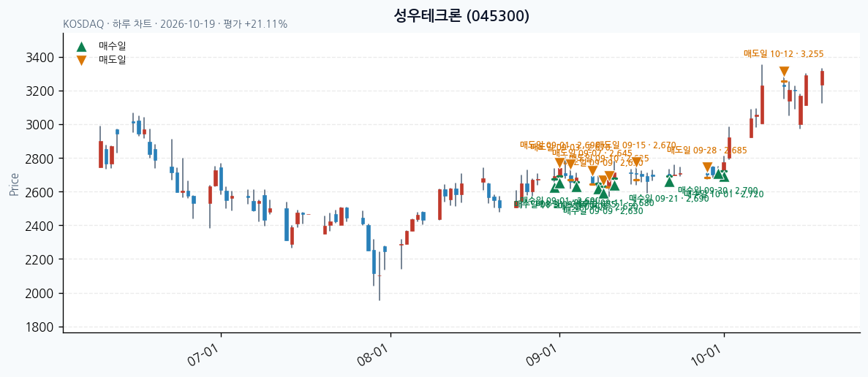868x377 pixels.
Task: Click the Price axis label
Action: pos(14,185)
